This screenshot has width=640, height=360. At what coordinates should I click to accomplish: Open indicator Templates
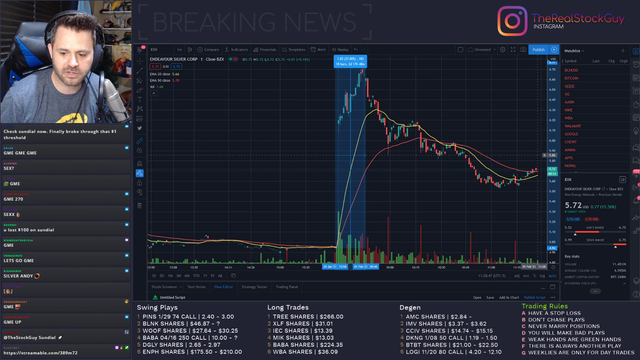[x=293, y=50]
